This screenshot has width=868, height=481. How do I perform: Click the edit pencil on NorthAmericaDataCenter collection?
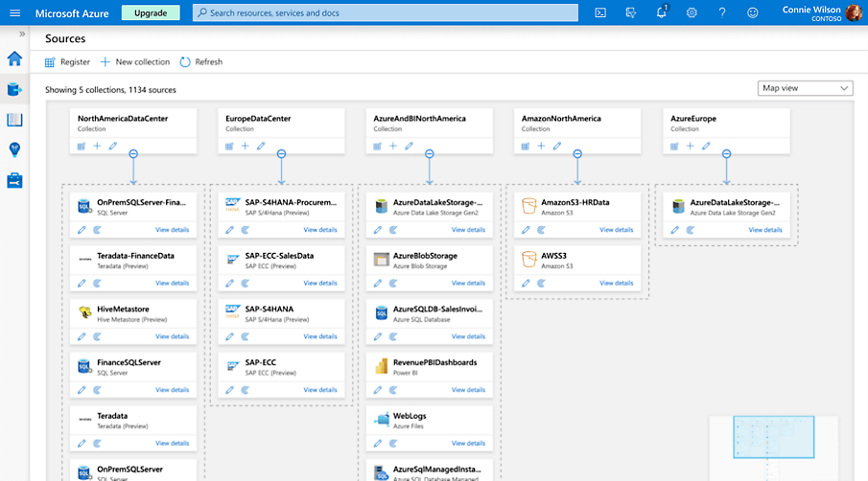pyautogui.click(x=112, y=147)
